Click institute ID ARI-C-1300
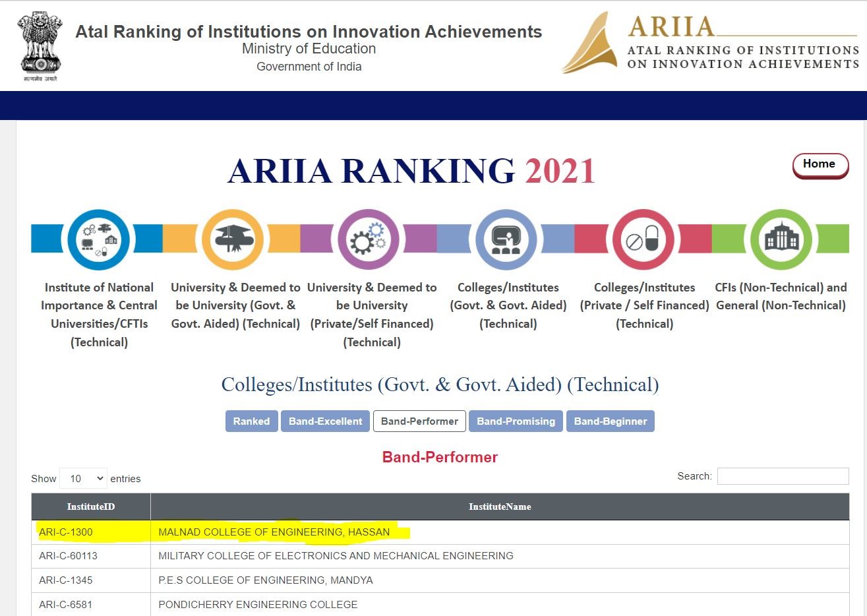The height and width of the screenshot is (616, 867). point(66,532)
